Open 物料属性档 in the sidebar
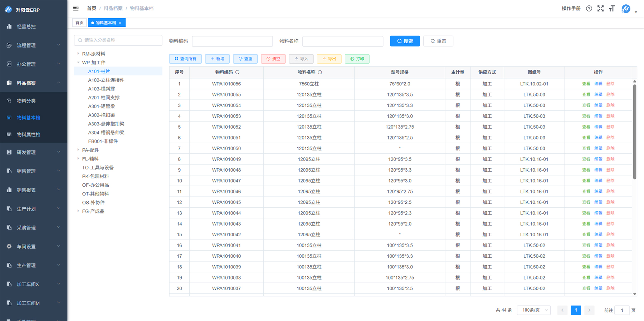 34,134
